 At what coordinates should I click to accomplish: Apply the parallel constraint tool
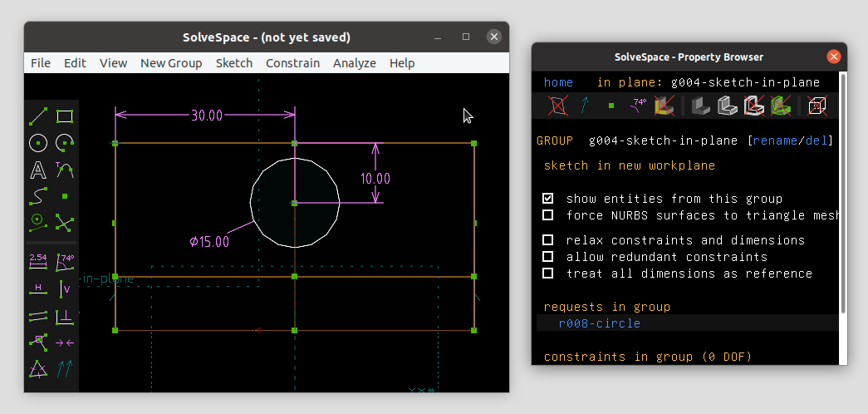point(38,316)
